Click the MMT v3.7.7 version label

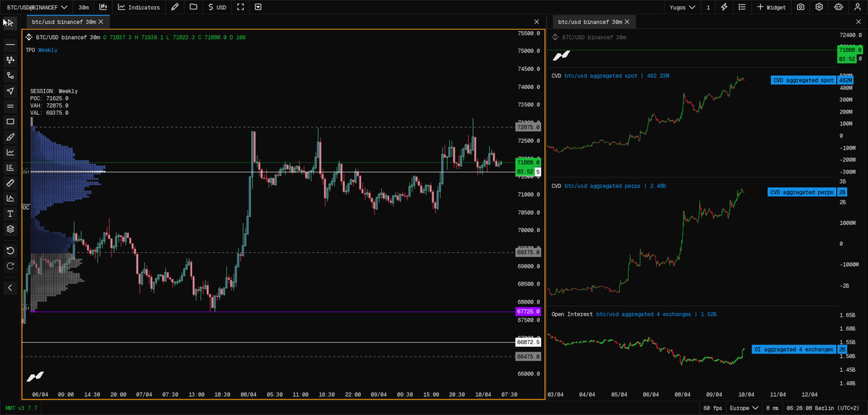click(x=21, y=408)
